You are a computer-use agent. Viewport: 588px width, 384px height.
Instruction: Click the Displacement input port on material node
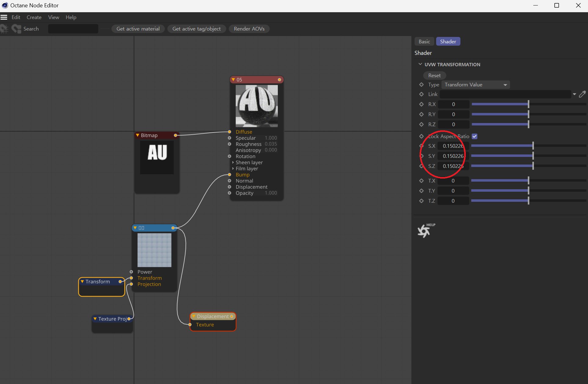tap(230, 187)
